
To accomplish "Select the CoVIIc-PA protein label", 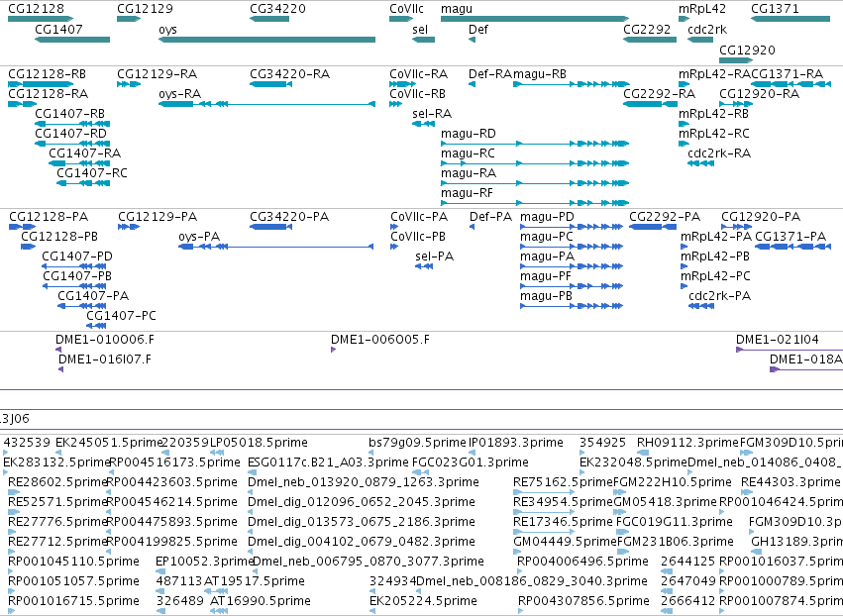I will 419,216.
